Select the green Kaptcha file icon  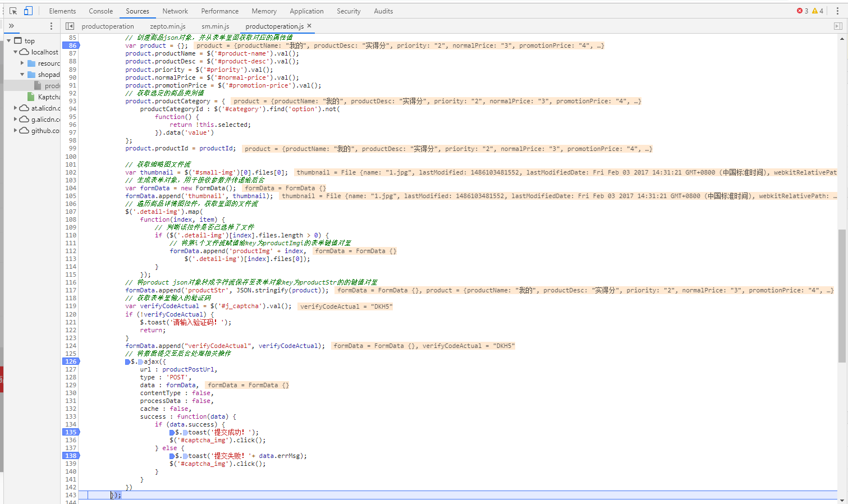[31, 97]
